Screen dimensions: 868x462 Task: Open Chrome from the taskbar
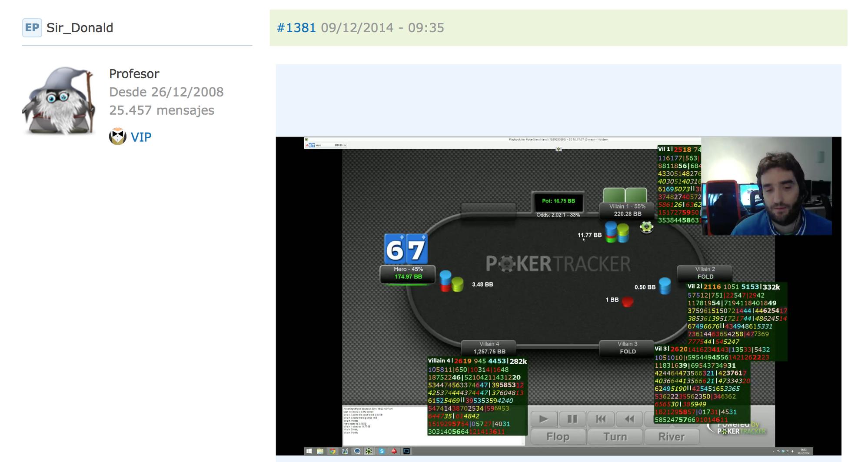(332, 451)
